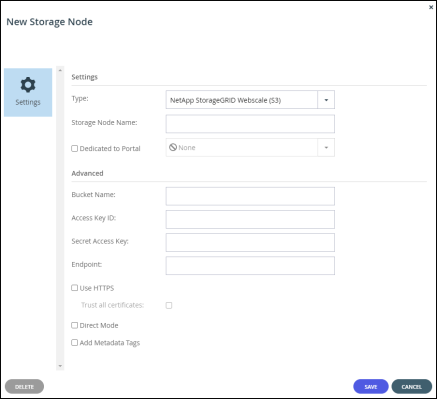Enable Direct Mode checkbox
437x399 pixels.
tap(75, 325)
